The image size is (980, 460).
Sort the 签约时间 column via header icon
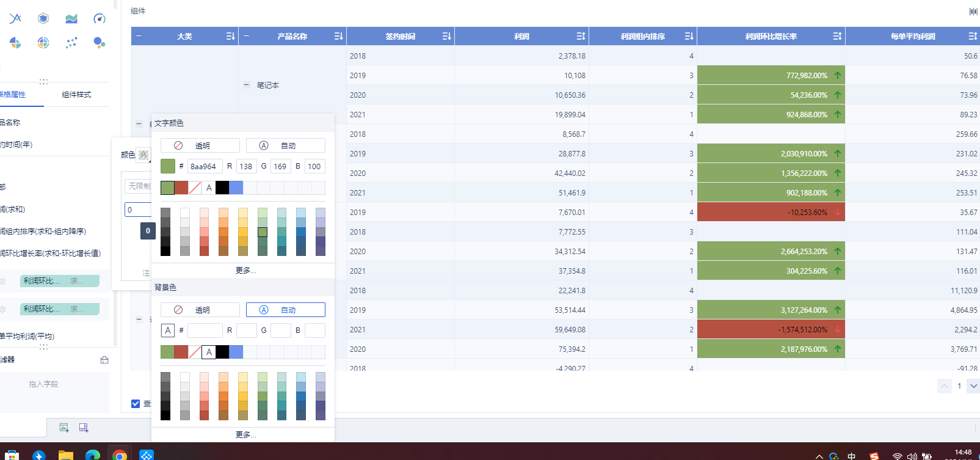pos(446,37)
